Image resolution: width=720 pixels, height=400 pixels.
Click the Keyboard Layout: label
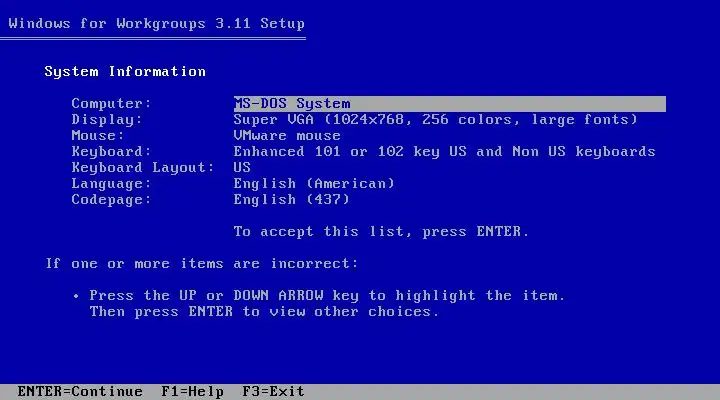pyautogui.click(x=143, y=168)
